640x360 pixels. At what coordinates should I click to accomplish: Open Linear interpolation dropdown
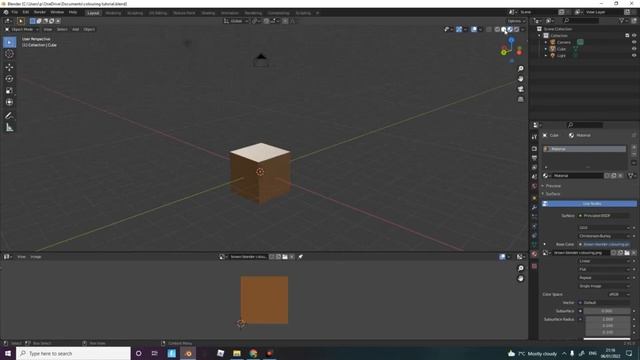(604, 261)
